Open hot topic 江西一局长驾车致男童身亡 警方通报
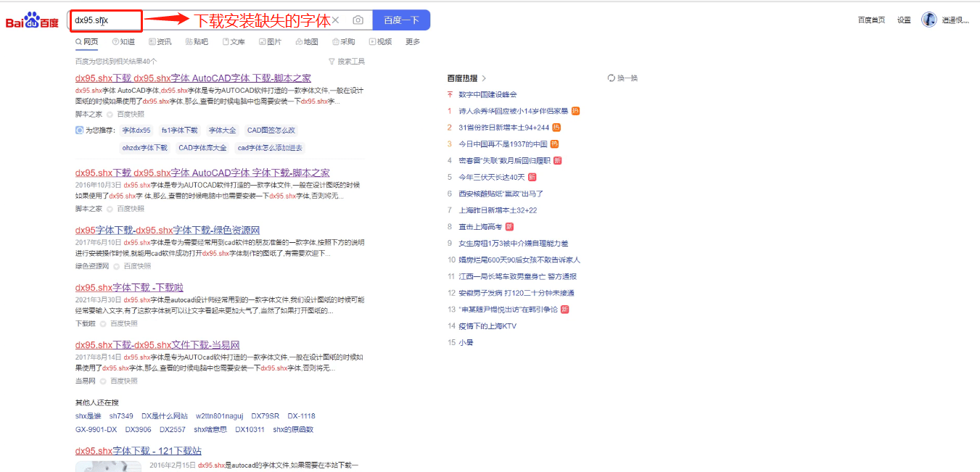Image resolution: width=980 pixels, height=472 pixels. click(518, 276)
